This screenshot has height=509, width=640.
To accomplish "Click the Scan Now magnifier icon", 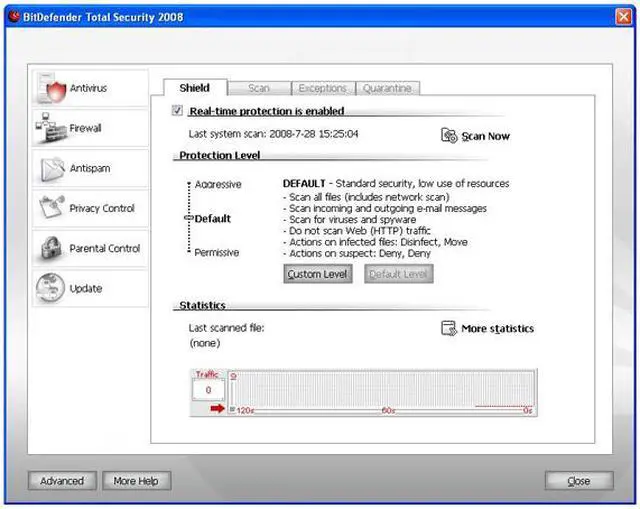I will point(449,136).
